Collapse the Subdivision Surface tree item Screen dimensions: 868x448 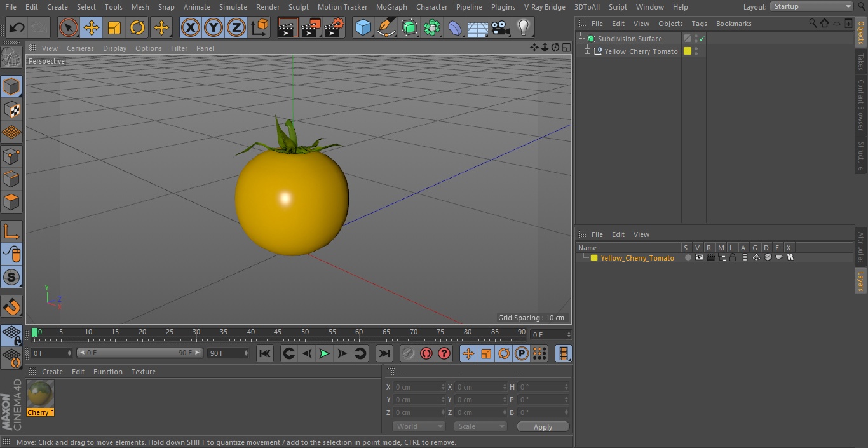coord(580,39)
